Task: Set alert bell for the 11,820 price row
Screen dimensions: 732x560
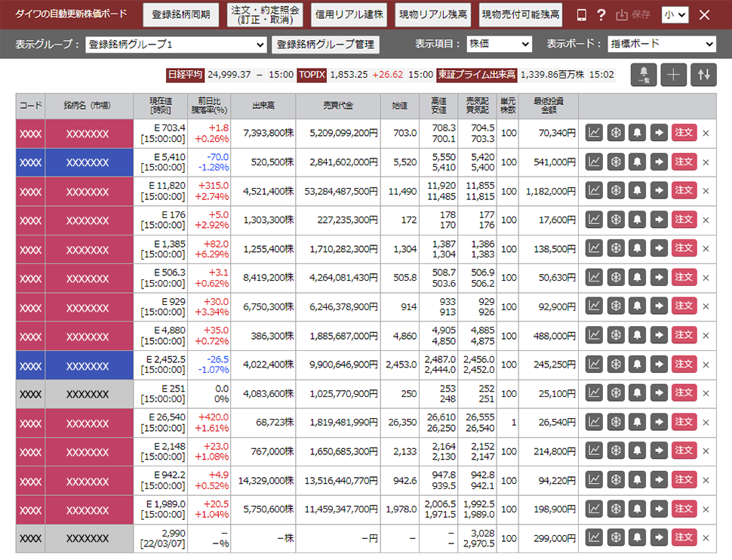Action: point(638,191)
